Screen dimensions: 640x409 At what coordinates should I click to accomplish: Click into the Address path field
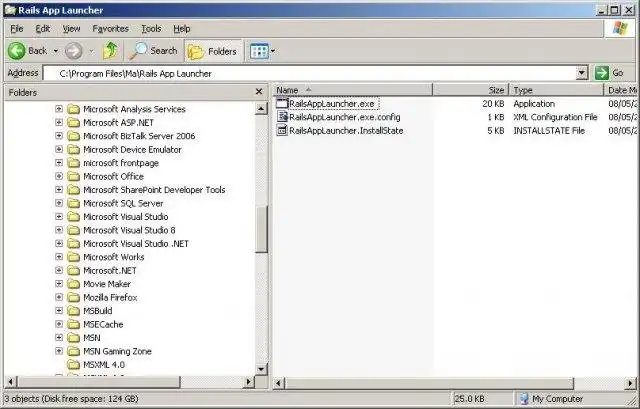tap(310, 73)
